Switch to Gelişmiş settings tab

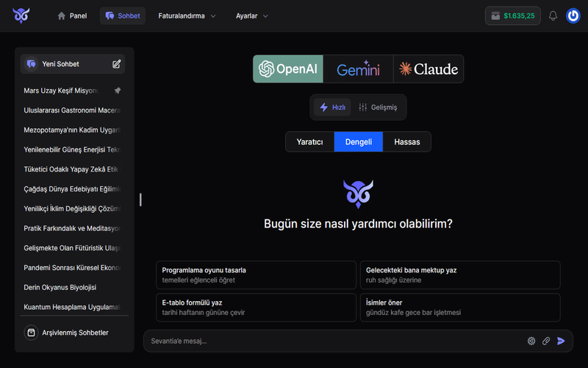click(378, 107)
